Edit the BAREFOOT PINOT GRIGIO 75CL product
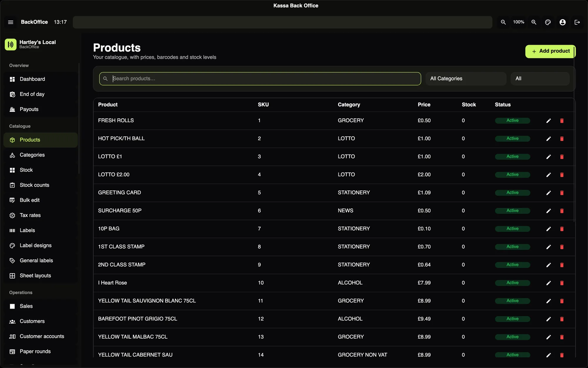The image size is (588, 368). 549,319
